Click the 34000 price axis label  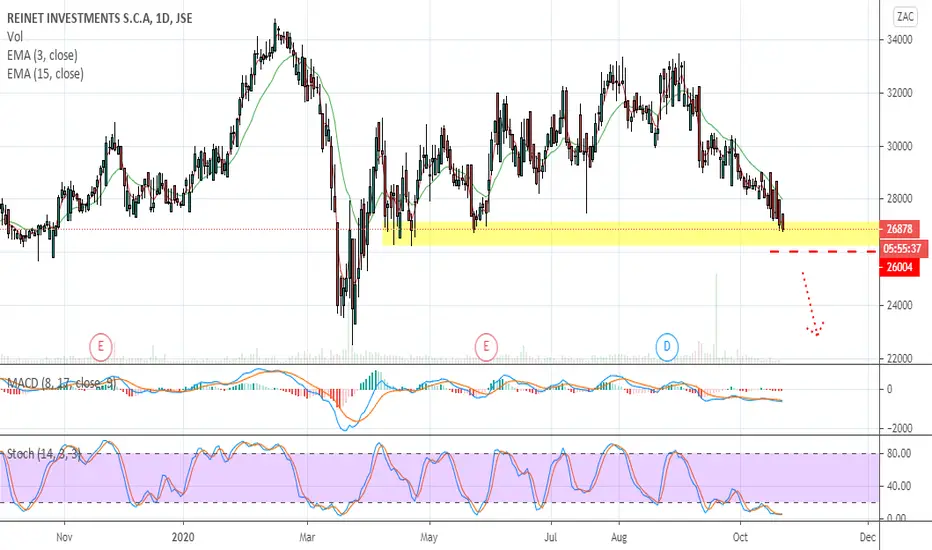tap(899, 40)
